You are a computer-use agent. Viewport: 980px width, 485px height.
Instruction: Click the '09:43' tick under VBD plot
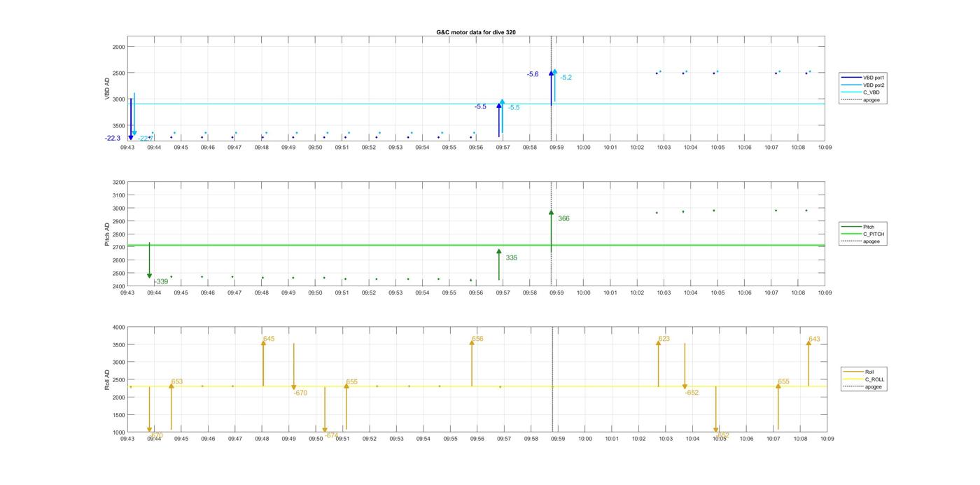click(127, 148)
